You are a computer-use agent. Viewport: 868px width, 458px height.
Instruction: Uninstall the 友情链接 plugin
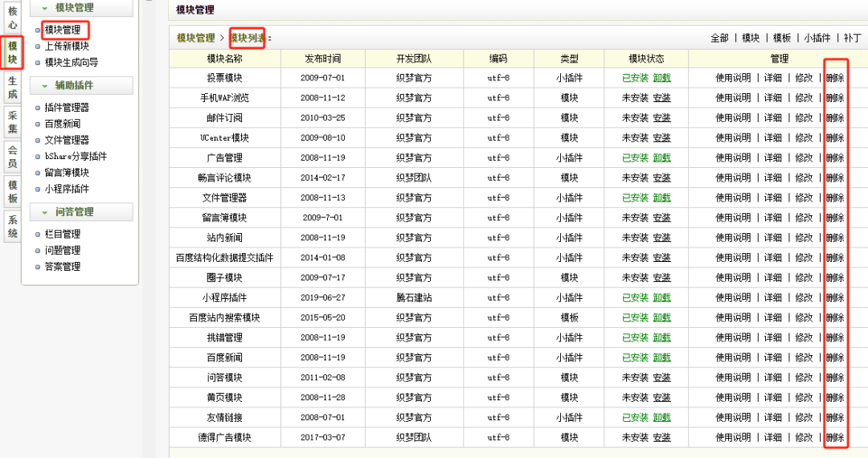(x=662, y=418)
